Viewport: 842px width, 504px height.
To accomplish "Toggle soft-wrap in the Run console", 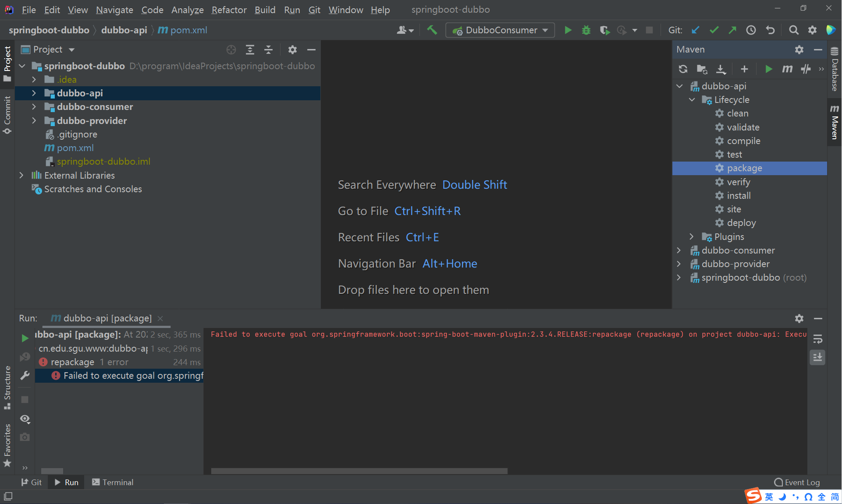I will pyautogui.click(x=818, y=338).
